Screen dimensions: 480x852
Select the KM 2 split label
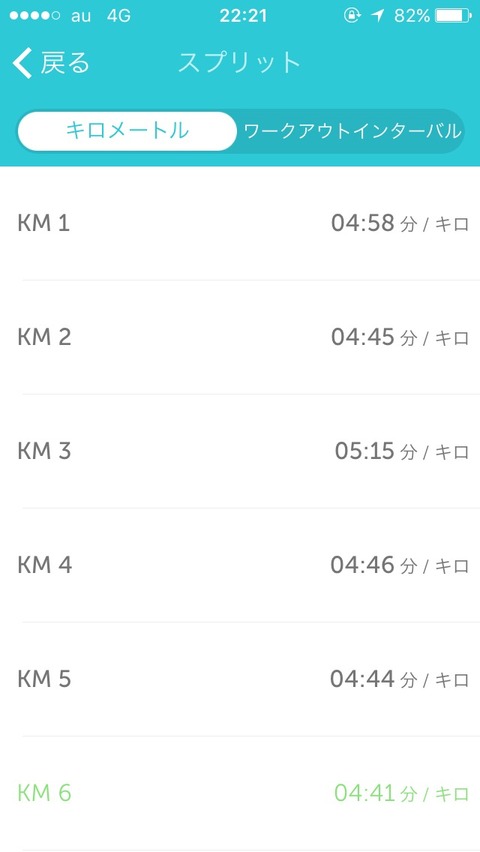(44, 337)
